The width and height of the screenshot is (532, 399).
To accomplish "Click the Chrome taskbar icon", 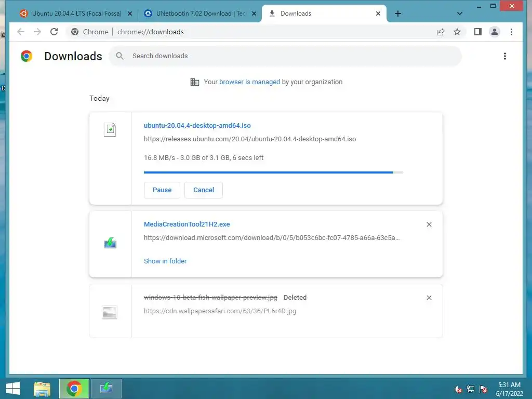I will (74, 389).
